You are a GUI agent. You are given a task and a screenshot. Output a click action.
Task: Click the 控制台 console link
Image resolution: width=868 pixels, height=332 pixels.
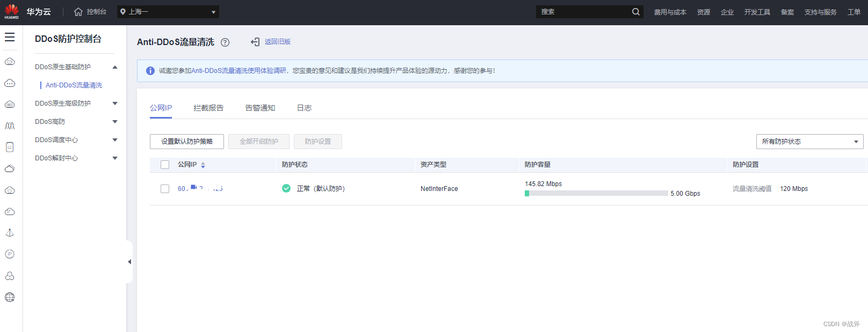click(97, 12)
